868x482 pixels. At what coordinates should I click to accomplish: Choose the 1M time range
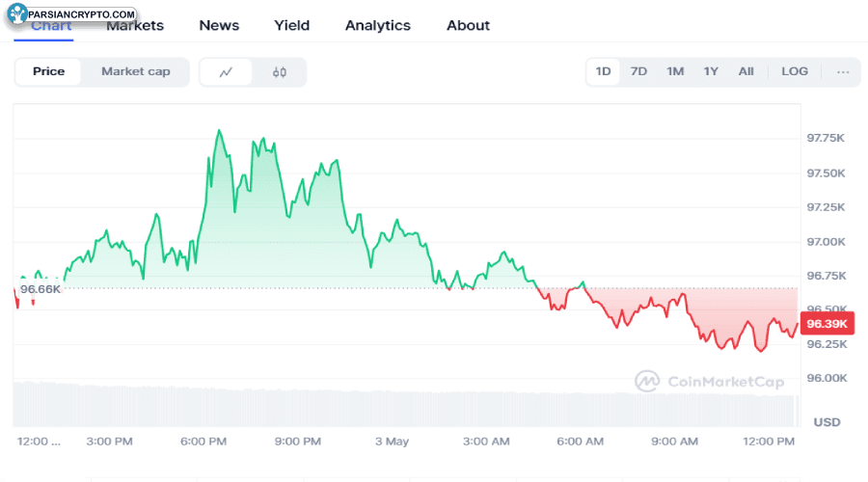[x=675, y=71]
